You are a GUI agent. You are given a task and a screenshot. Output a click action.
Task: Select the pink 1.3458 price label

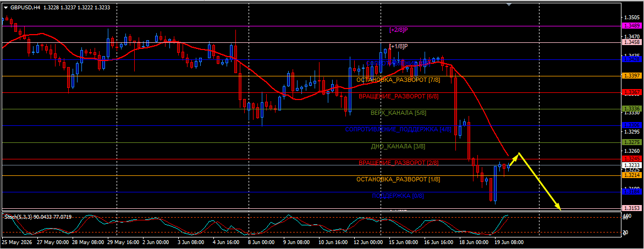pyautogui.click(x=631, y=42)
